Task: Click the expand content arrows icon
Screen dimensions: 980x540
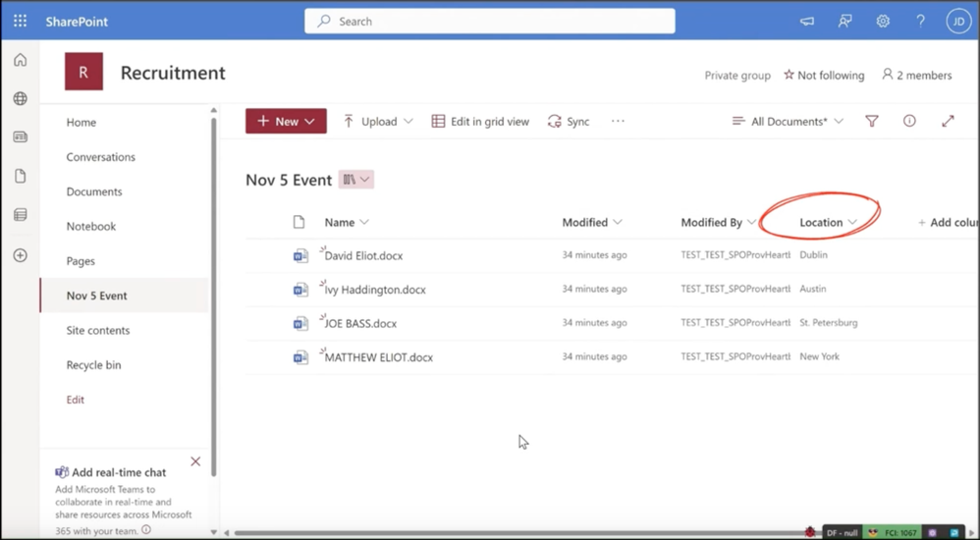Action: tap(949, 121)
